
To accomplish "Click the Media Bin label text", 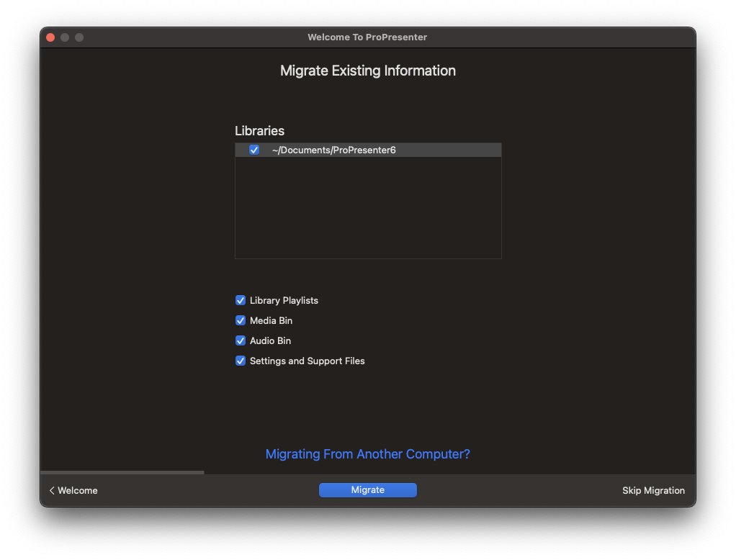I will click(271, 321).
